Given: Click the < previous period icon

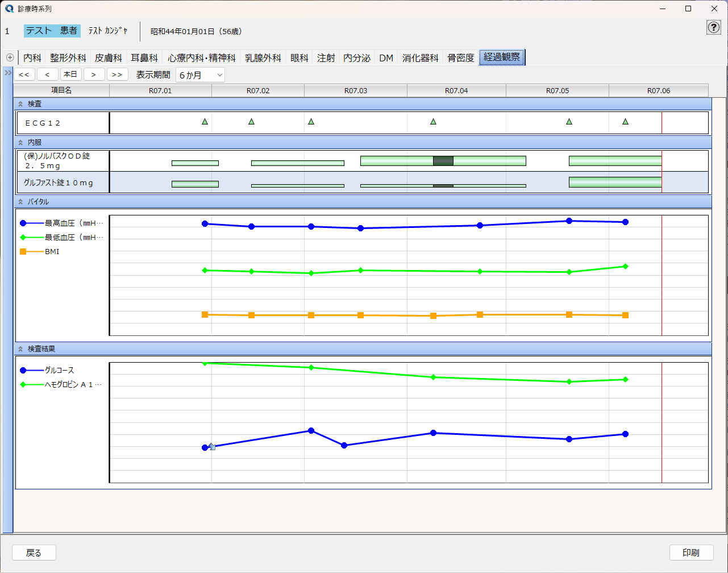Looking at the screenshot, I should pos(47,74).
